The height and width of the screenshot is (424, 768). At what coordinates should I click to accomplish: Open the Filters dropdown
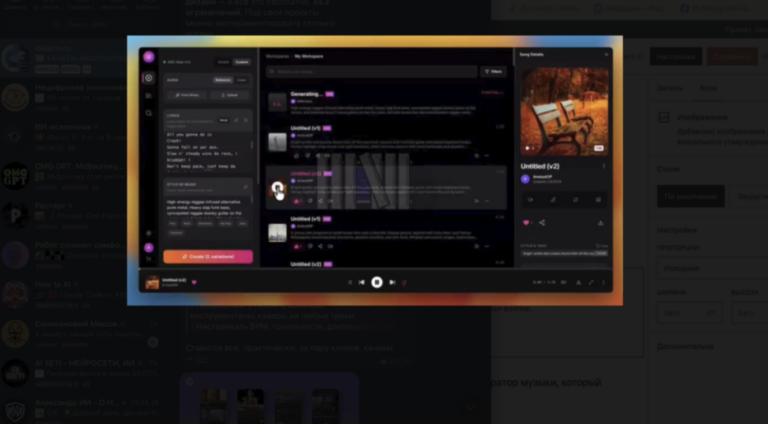(493, 71)
